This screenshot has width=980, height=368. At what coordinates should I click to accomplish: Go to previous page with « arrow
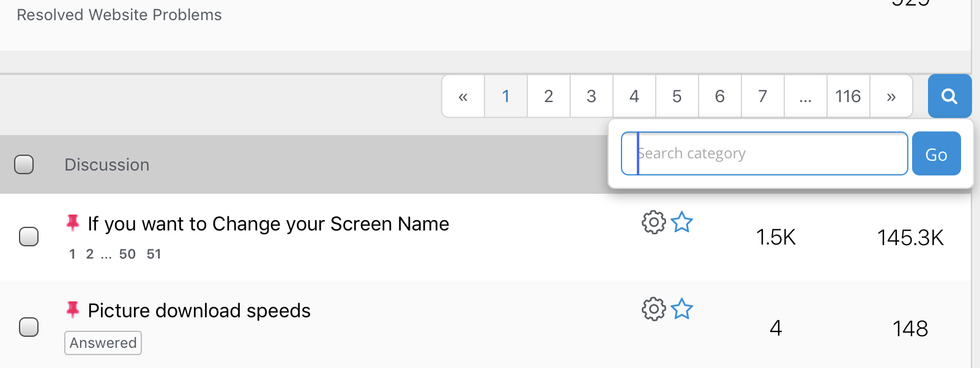tap(463, 96)
